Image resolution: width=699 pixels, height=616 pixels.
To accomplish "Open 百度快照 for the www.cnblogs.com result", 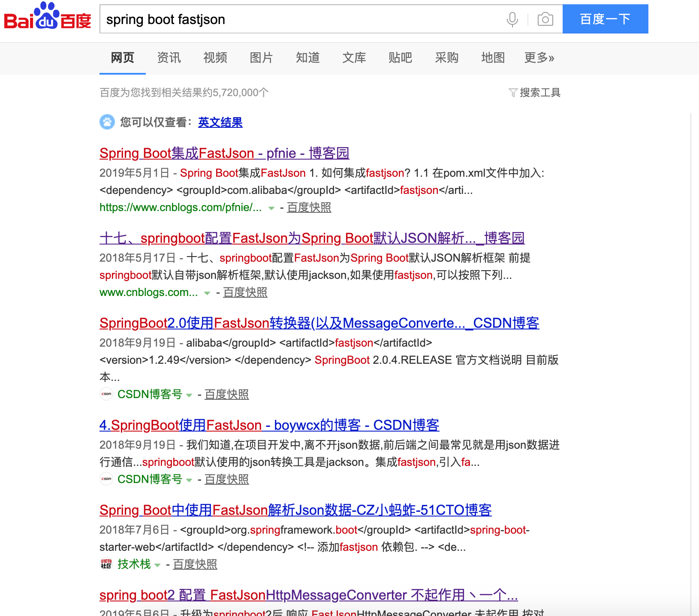I will click(x=245, y=293).
